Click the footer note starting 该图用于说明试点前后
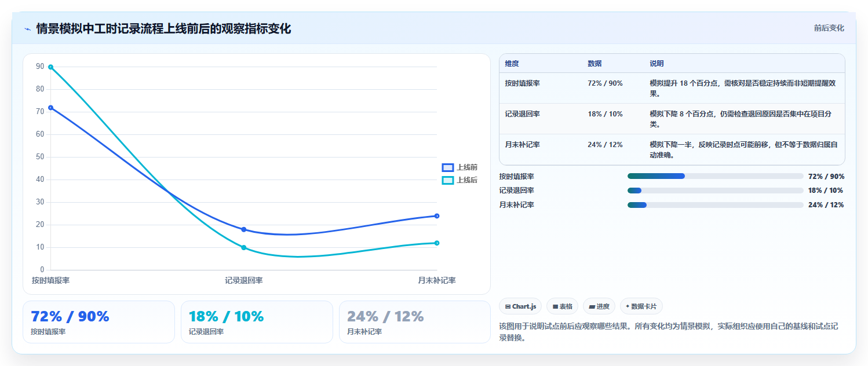Viewport: 868px width, 366px height. coord(669,332)
